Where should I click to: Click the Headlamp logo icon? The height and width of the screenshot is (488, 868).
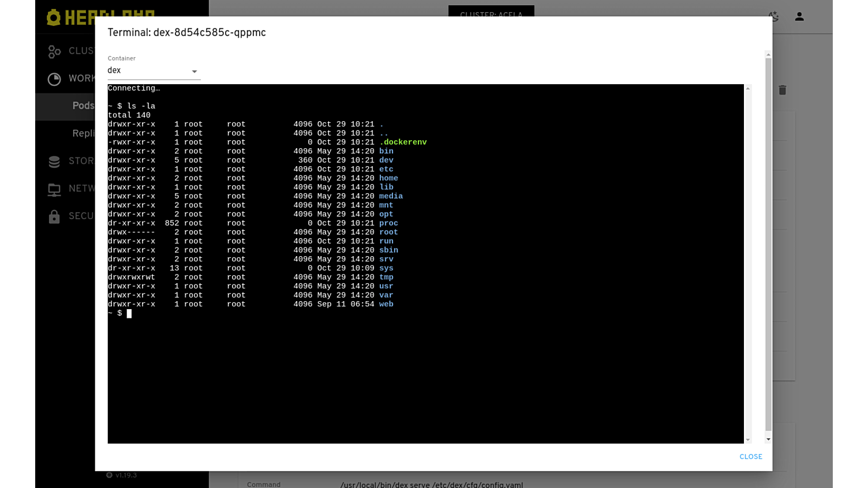point(54,17)
